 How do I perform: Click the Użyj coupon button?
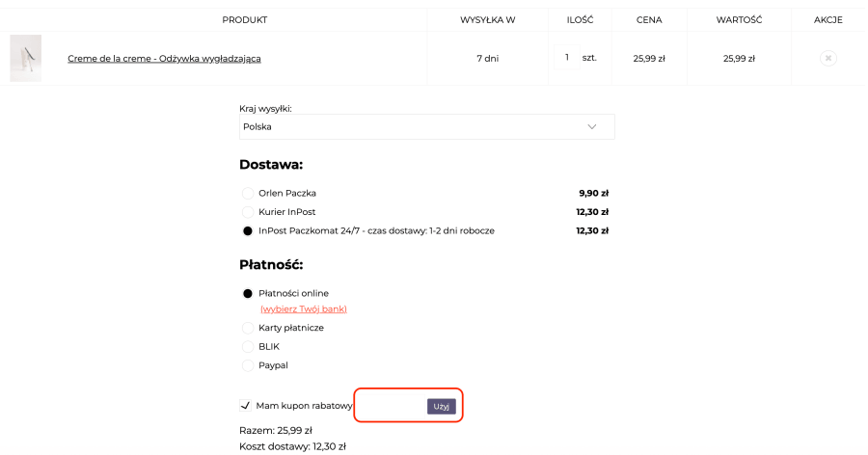coord(441,406)
